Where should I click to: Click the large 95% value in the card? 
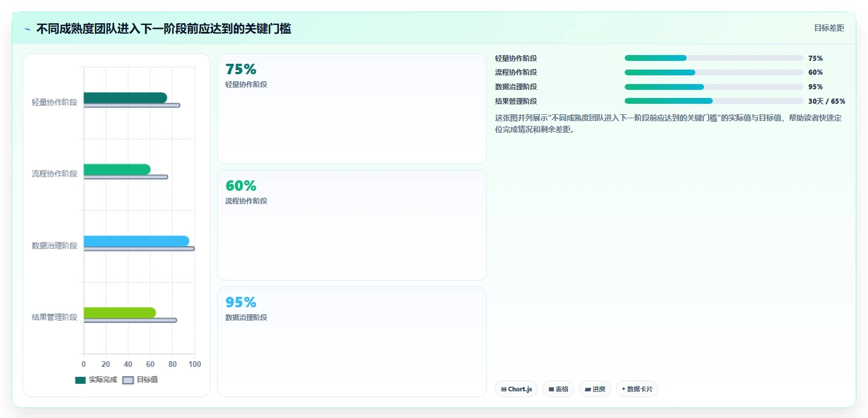click(x=241, y=303)
